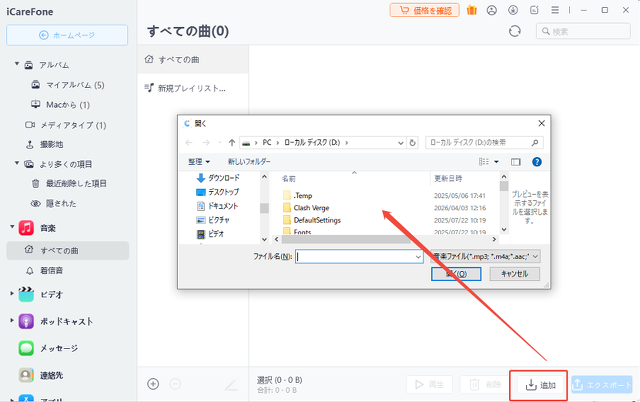
Task: Open the 整理 menu
Action: (199, 162)
